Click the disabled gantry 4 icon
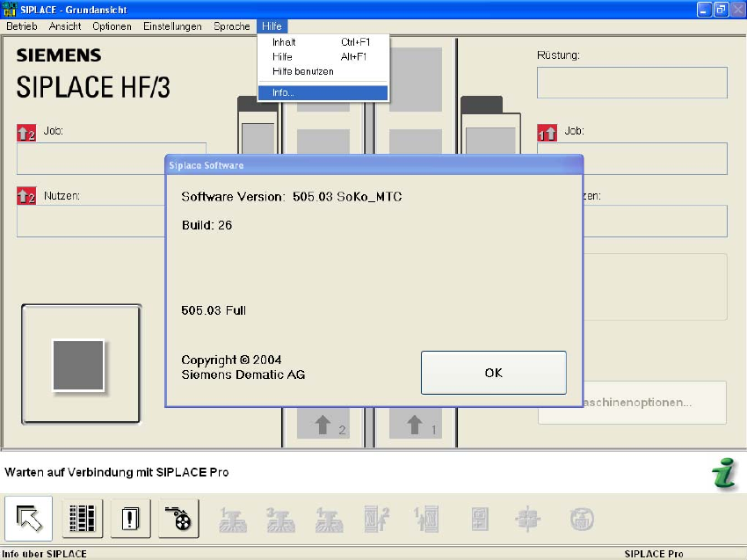747x560 pixels. pos(330,520)
